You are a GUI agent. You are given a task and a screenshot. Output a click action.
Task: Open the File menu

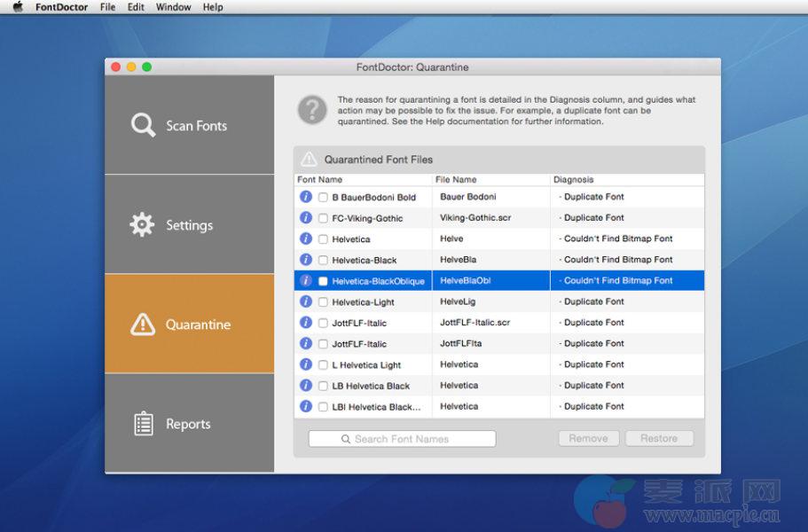[107, 7]
